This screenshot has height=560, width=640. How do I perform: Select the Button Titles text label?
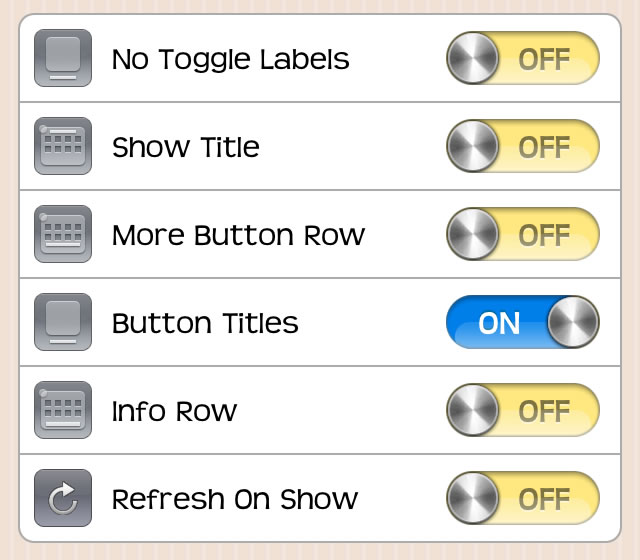point(205,323)
